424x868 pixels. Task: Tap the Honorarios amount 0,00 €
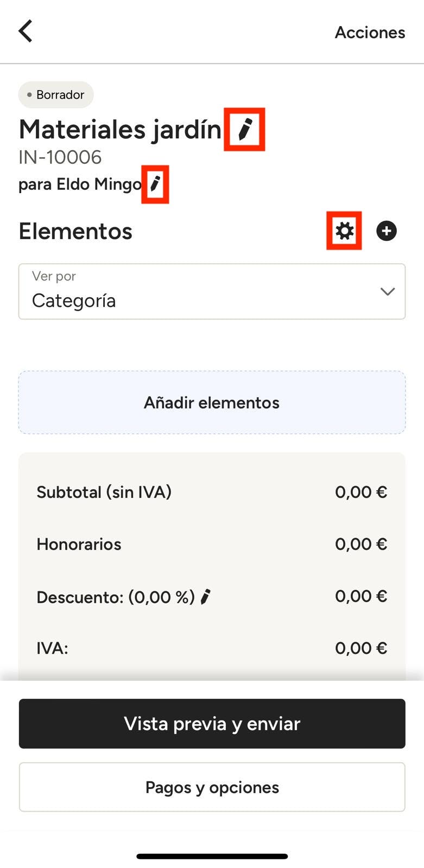click(x=360, y=544)
